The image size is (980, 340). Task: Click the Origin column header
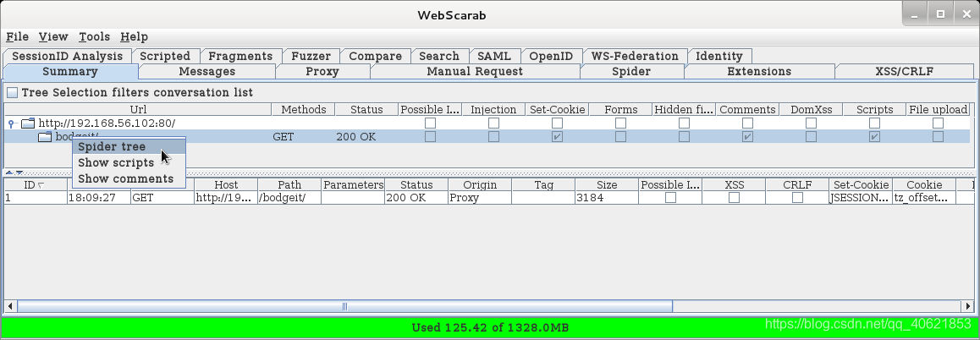point(480,185)
